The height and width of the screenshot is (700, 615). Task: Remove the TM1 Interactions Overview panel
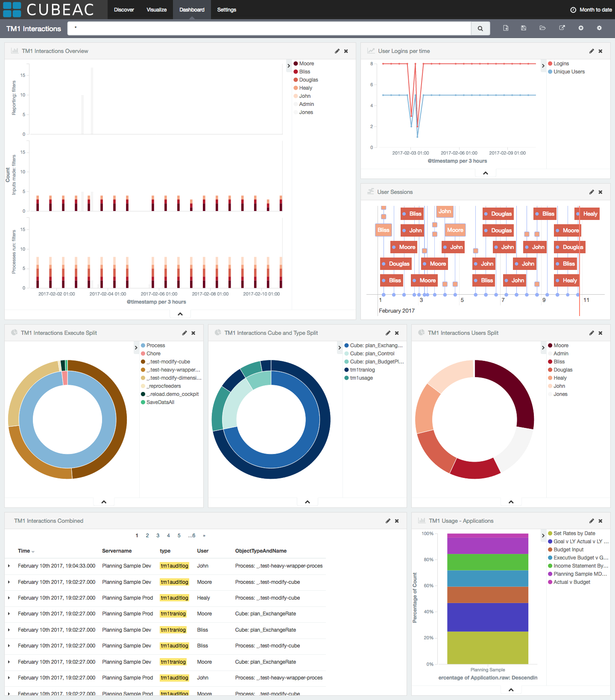click(x=346, y=51)
